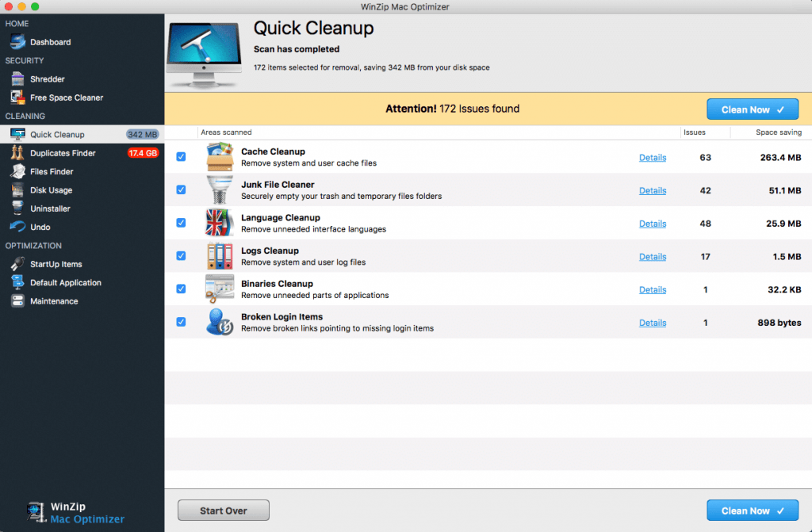Go to Dashboard in sidebar
812x532 pixels.
[50, 42]
